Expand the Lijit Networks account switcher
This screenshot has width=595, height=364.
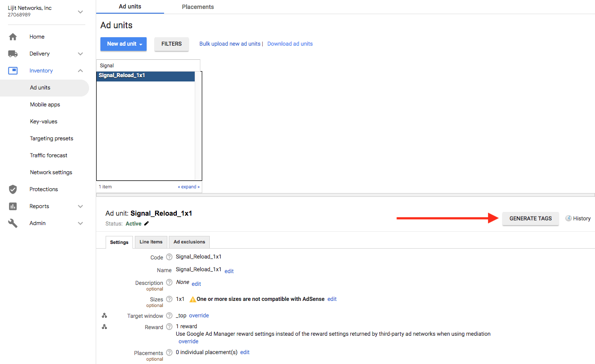[x=80, y=12]
